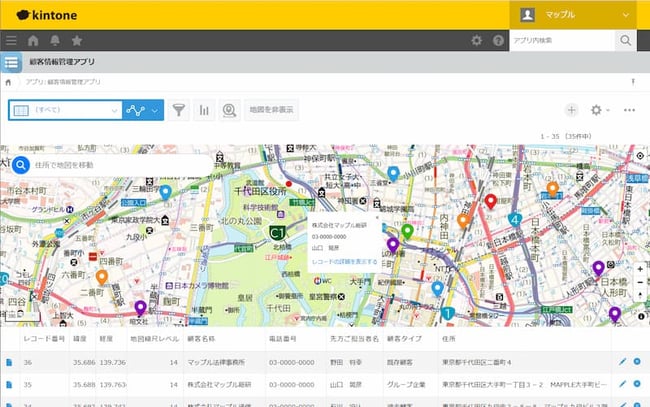
Task: Open the bar chart aggregate icon
Action: [204, 110]
